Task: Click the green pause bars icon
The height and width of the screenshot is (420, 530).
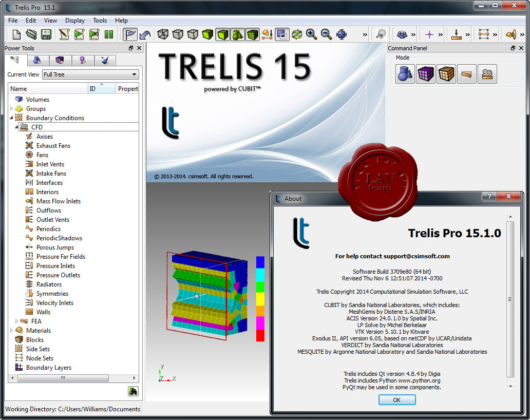Action: tap(109, 34)
